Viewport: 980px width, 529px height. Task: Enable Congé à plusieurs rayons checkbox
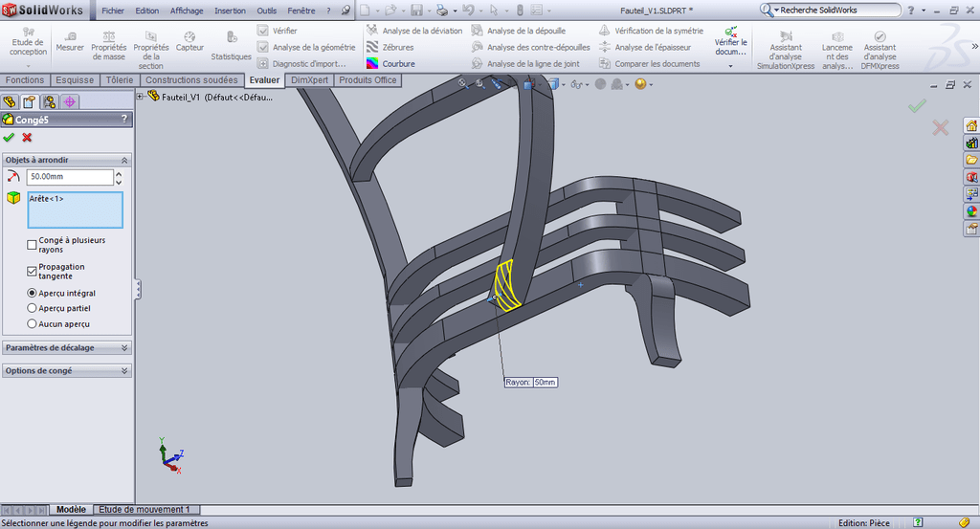[x=32, y=245]
